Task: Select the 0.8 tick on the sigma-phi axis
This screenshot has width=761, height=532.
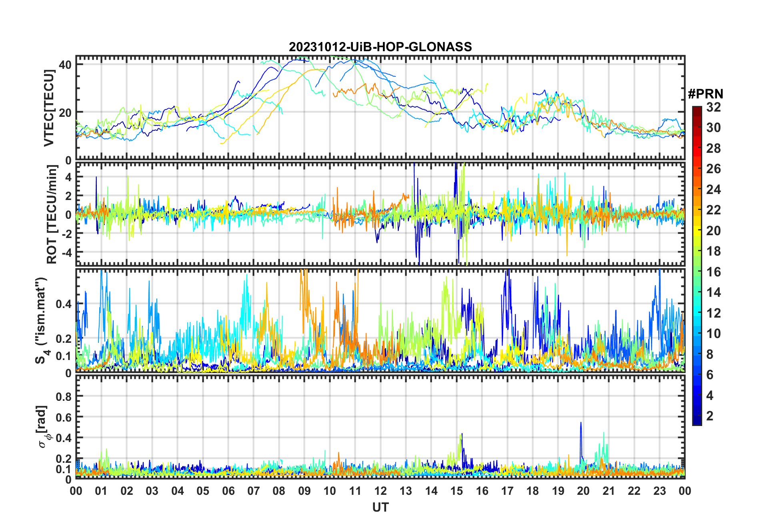Action: click(64, 396)
